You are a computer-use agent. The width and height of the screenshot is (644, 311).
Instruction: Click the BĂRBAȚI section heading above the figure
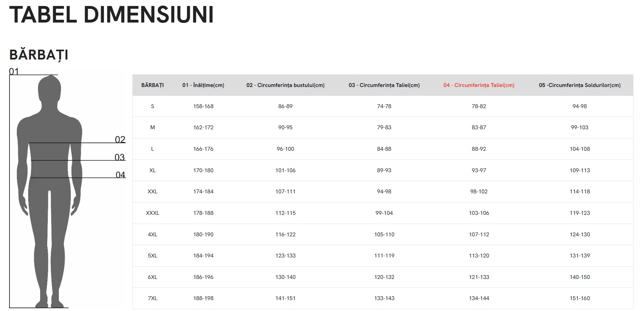point(39,55)
